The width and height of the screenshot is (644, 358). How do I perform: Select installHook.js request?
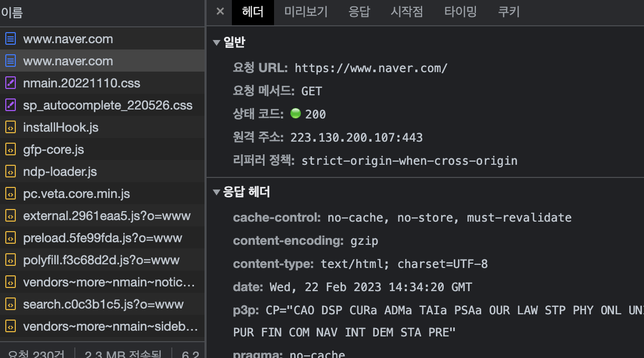point(102,127)
